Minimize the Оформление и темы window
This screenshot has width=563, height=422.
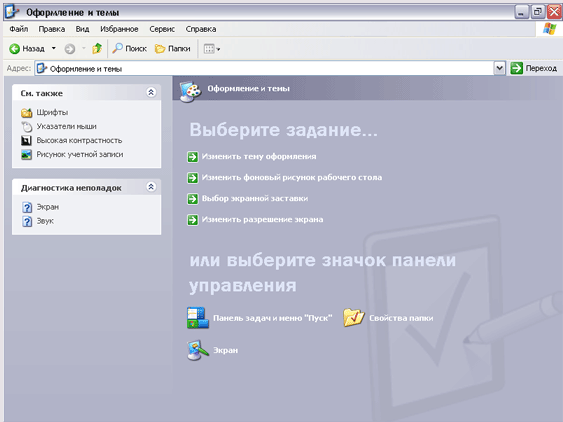(x=521, y=12)
